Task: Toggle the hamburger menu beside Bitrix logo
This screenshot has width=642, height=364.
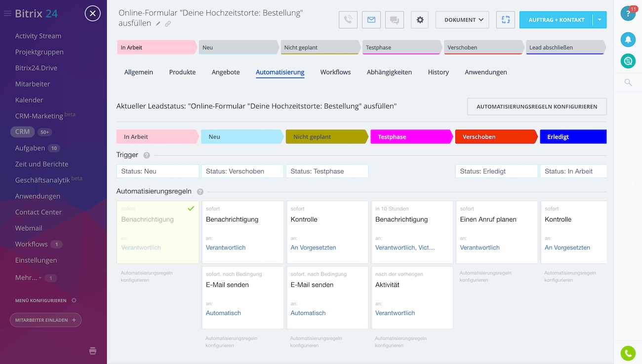Action: (x=7, y=14)
